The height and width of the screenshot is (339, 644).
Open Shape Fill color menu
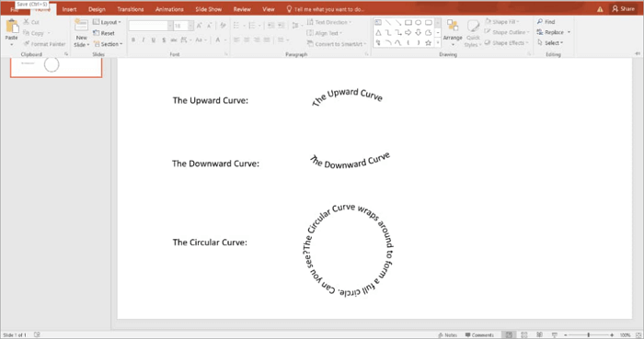point(502,21)
